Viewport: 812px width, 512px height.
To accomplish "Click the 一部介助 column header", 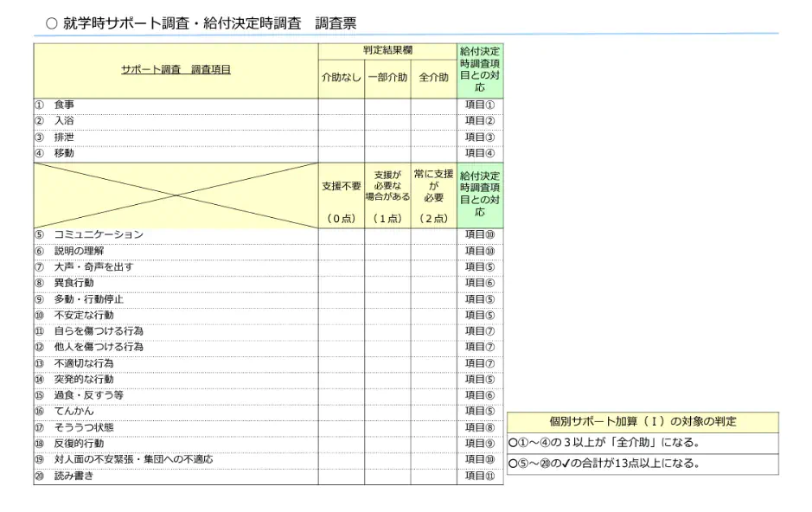I will [x=387, y=78].
